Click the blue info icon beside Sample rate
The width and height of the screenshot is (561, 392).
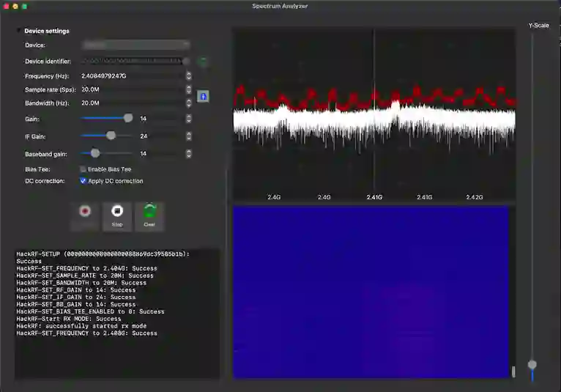pos(204,96)
